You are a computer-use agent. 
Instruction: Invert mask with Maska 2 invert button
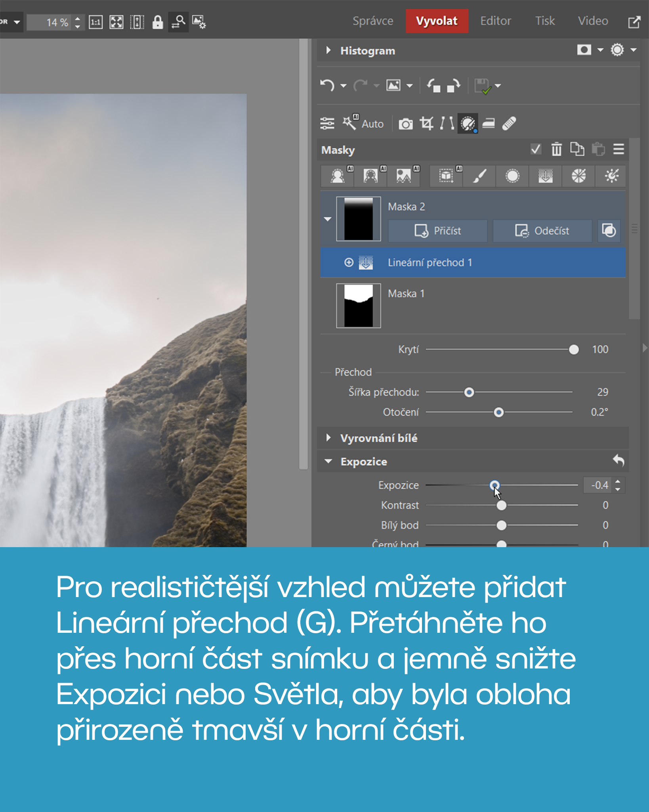609,230
